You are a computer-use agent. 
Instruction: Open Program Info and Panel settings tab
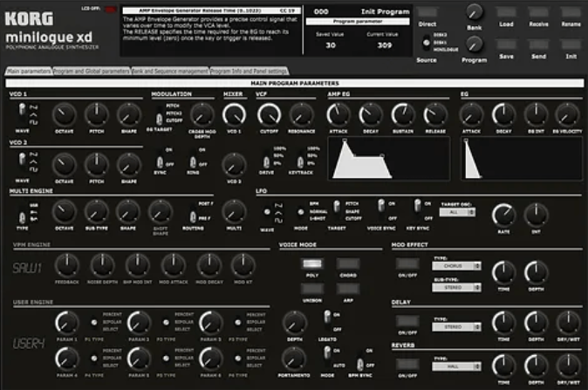tap(249, 71)
